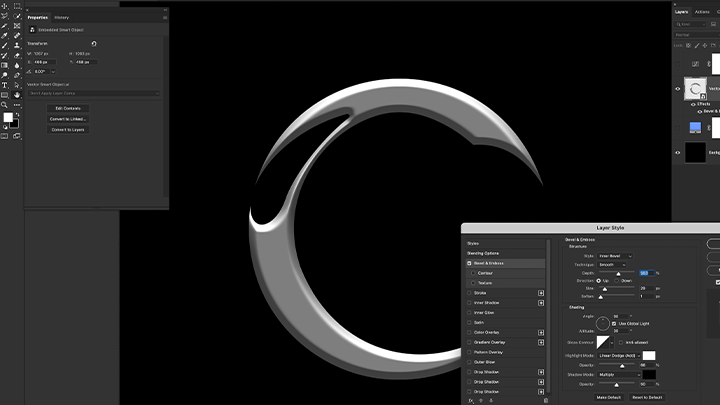
Task: Reset transform in Properties panel
Action: pos(94,44)
